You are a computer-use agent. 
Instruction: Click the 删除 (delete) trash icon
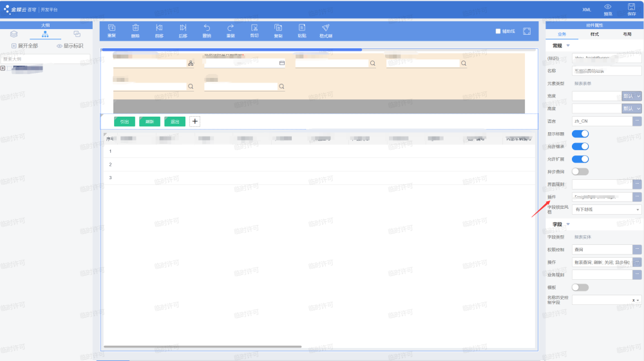pos(135,28)
